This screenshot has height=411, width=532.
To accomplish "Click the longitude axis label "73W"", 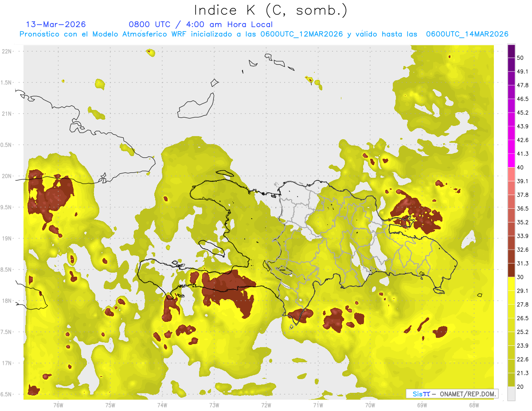I will tap(214, 405).
